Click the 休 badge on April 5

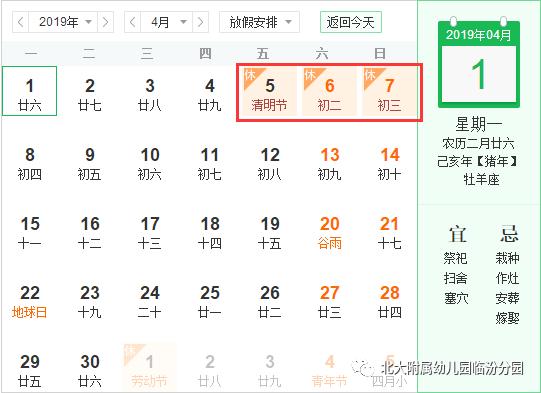point(249,75)
